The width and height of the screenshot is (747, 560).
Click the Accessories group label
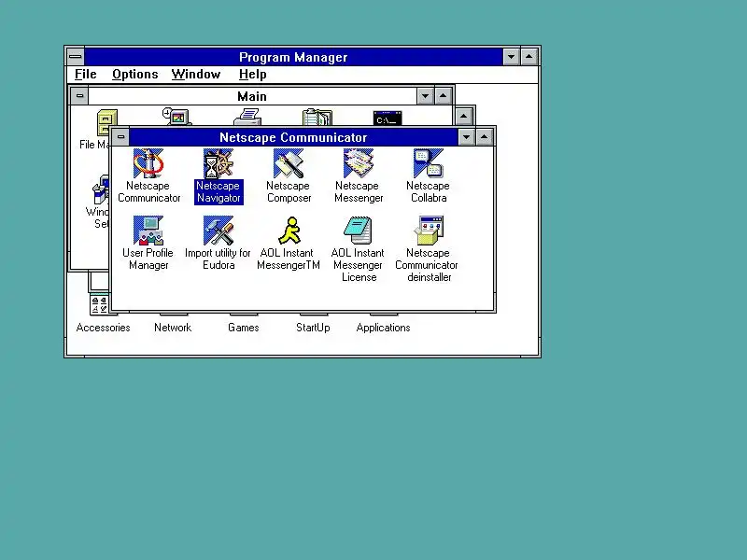click(x=103, y=328)
